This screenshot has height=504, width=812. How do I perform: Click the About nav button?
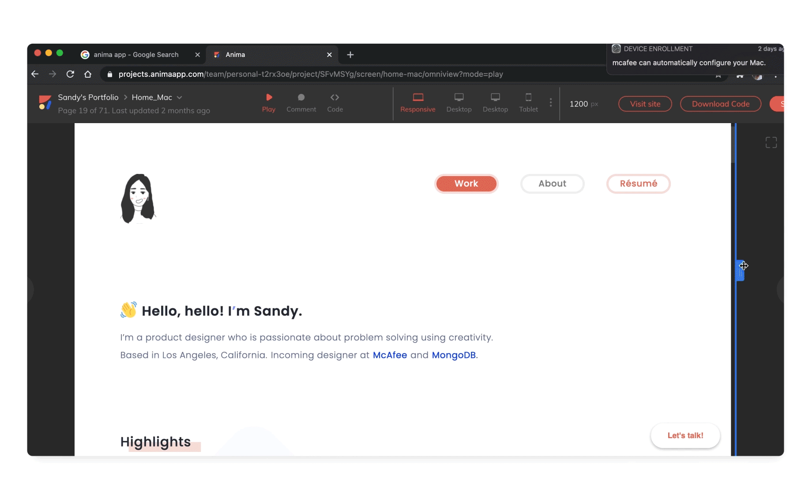(552, 184)
